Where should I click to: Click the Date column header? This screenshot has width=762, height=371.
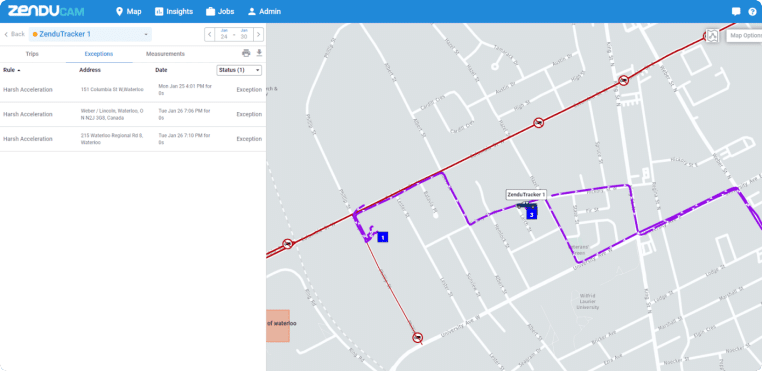coord(161,70)
